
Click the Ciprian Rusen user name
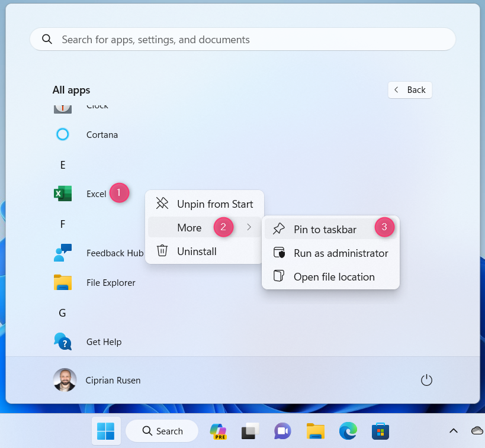pyautogui.click(x=113, y=381)
